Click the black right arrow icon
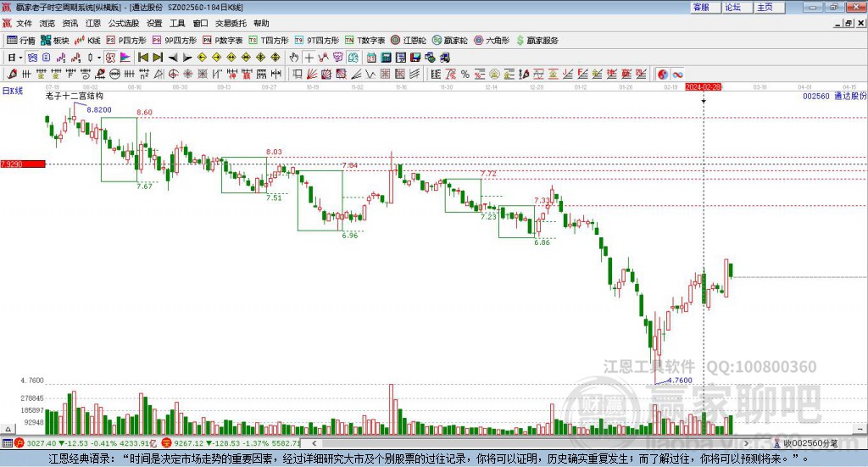 pos(187,58)
